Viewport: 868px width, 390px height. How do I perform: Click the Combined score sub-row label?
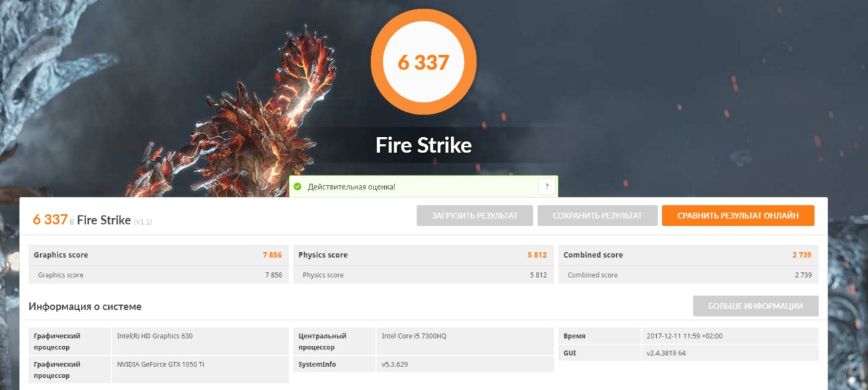point(593,275)
